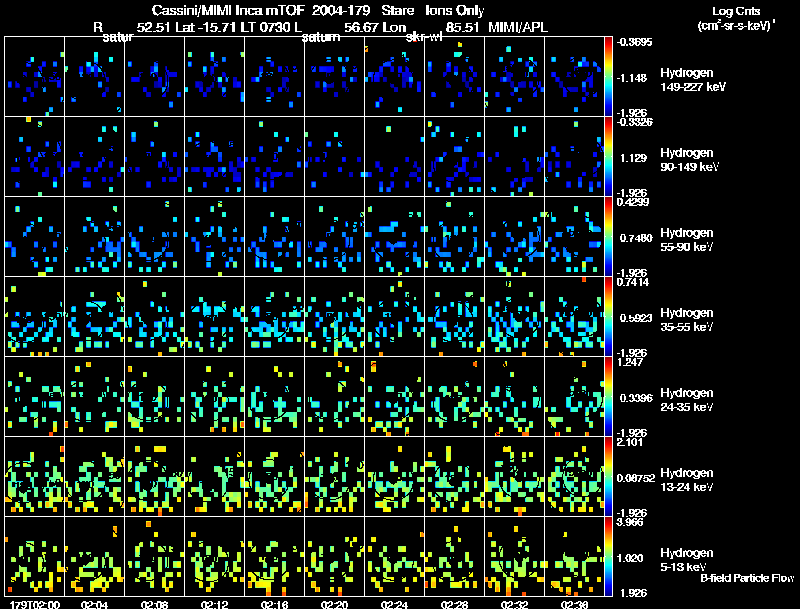Open the 35-55 keV image panel at 02:16
Viewport: 800px width, 609px height.
[x=274, y=317]
